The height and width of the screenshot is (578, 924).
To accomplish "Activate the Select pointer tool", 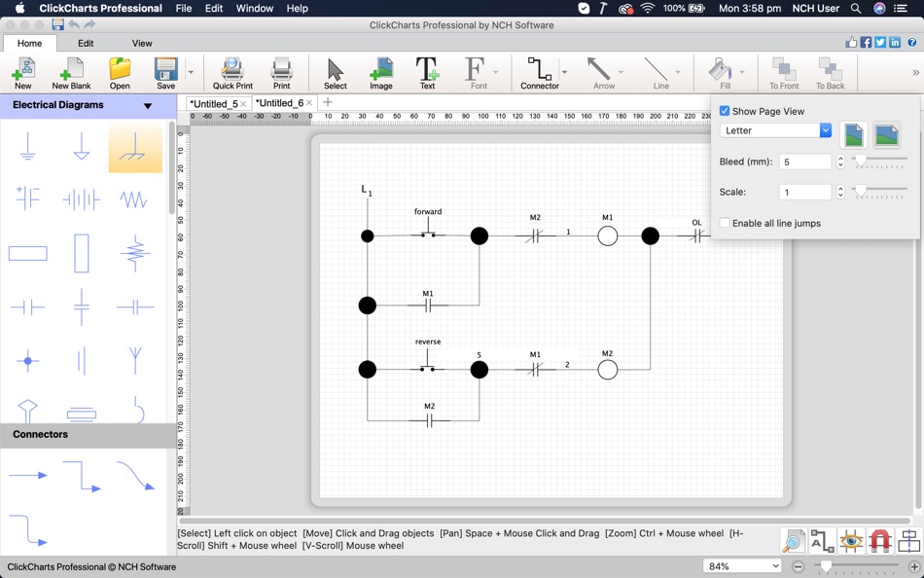I will pos(336,73).
